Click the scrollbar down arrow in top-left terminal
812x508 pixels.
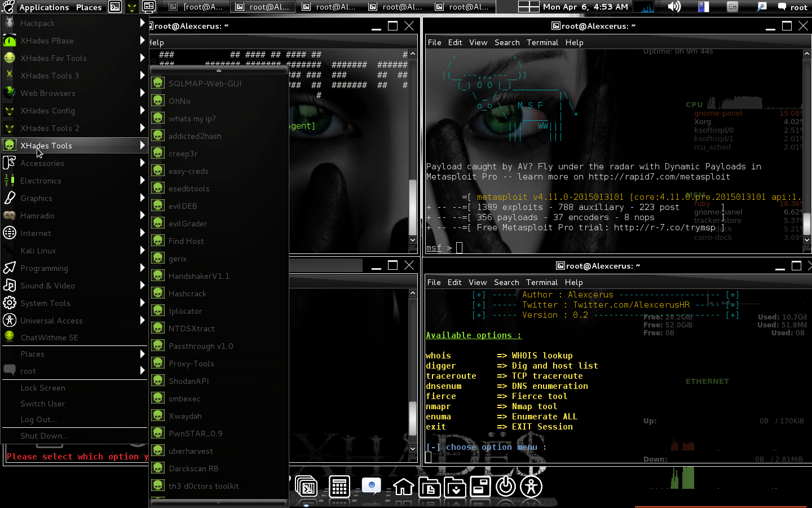coord(413,240)
